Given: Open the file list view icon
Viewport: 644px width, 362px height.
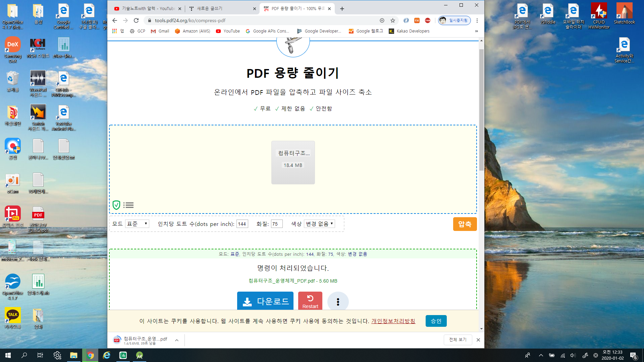Looking at the screenshot, I should pyautogui.click(x=128, y=205).
